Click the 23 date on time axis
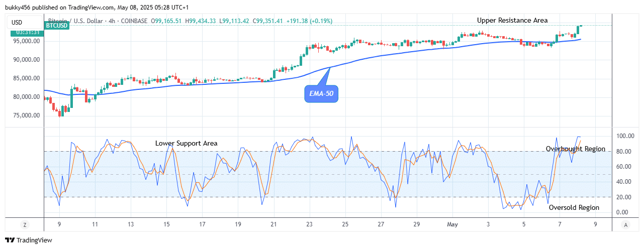 click(309, 224)
